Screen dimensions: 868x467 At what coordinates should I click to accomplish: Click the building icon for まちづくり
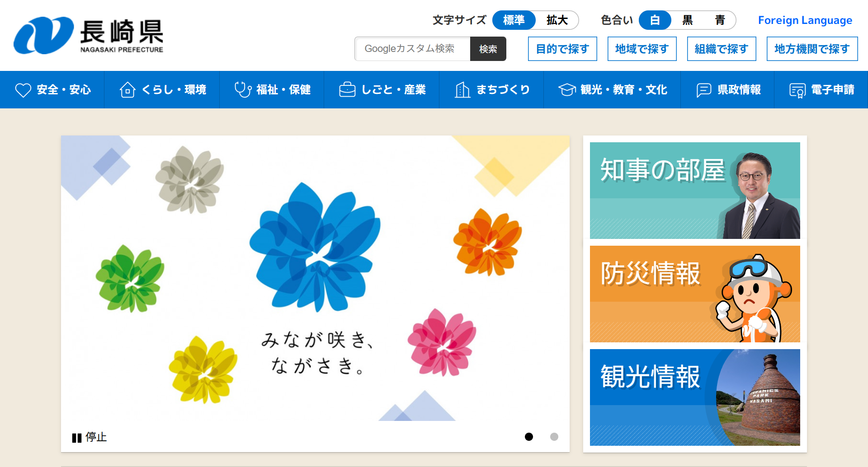click(462, 90)
